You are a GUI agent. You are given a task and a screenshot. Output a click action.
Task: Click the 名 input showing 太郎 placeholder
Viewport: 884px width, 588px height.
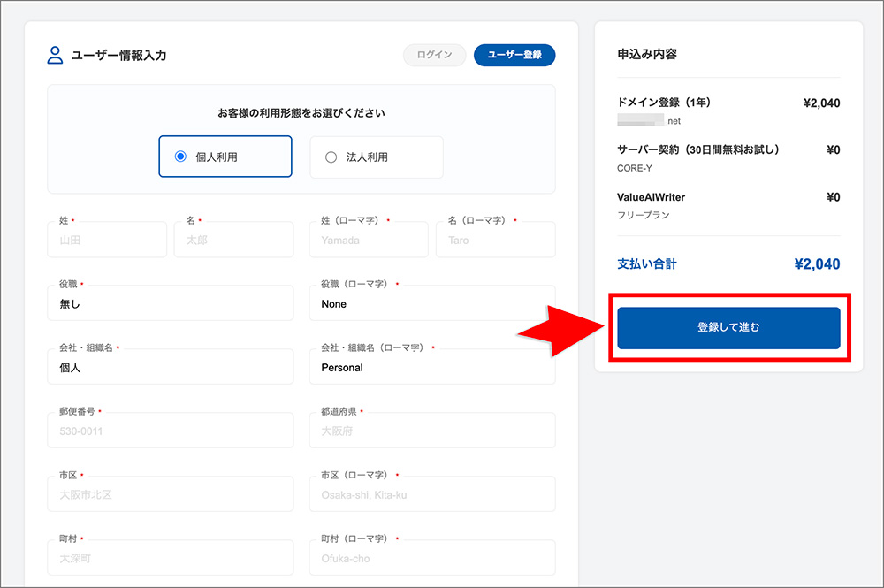pos(233,240)
